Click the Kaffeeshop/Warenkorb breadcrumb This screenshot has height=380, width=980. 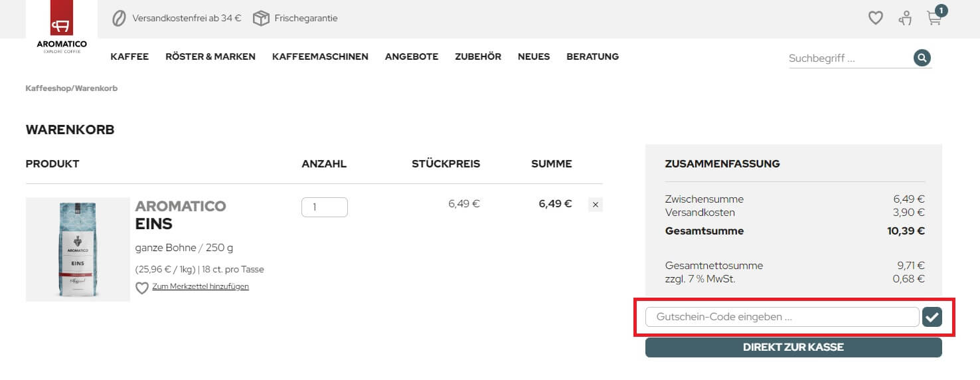(72, 88)
